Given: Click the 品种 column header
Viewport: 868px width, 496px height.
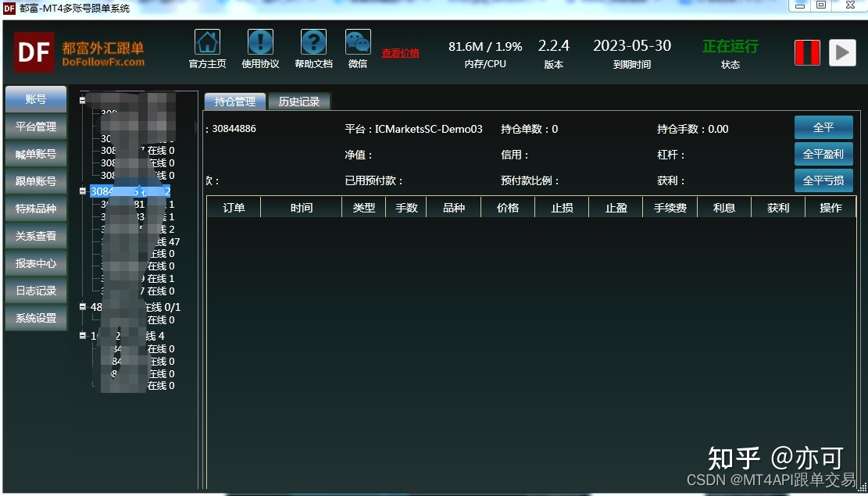Looking at the screenshot, I should point(454,208).
